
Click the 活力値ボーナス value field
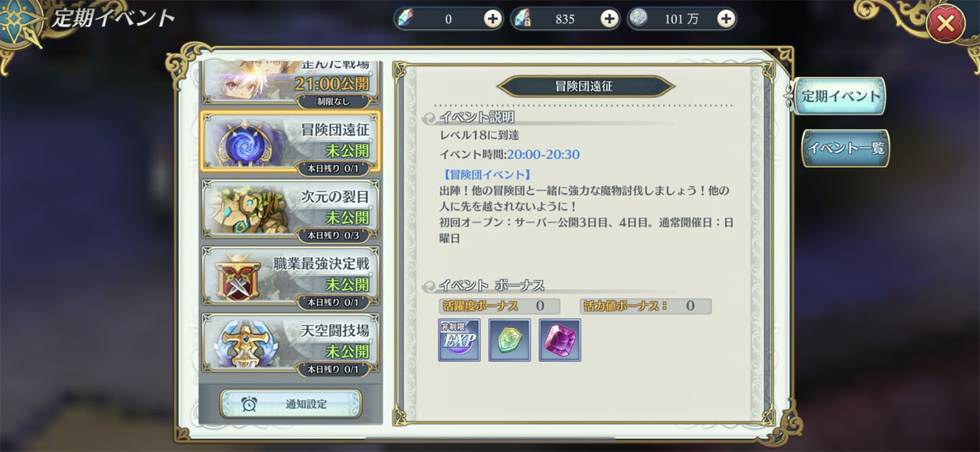[x=646, y=306]
